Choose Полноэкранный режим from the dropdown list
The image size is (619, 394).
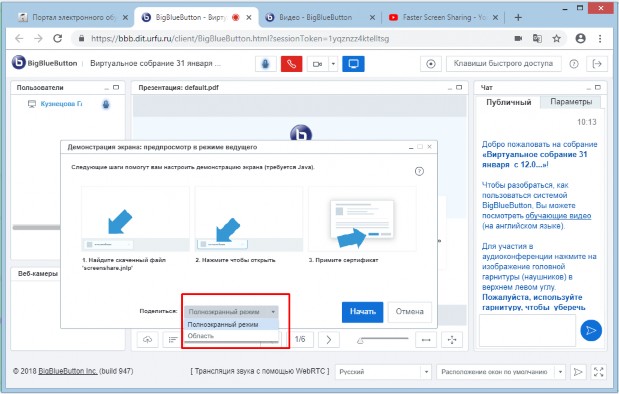[231, 325]
